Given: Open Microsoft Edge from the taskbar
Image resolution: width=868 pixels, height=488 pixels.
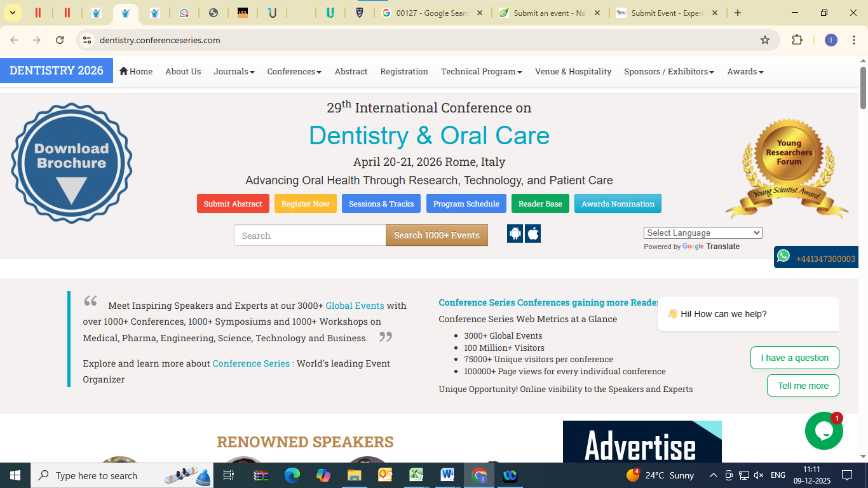Looking at the screenshot, I should tap(292, 475).
